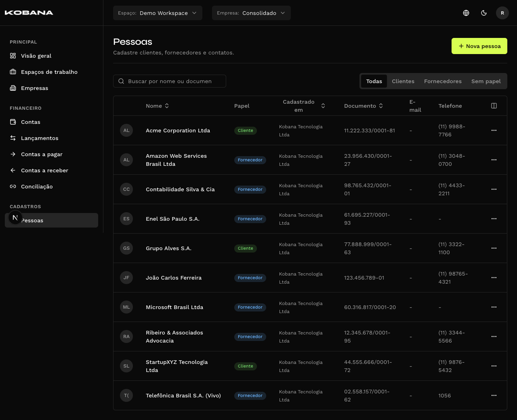Click the Papel column header
This screenshot has height=420, width=517.
pyautogui.click(x=242, y=106)
